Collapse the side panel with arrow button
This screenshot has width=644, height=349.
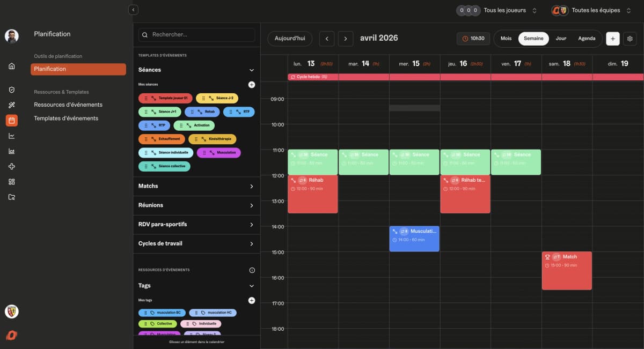point(134,10)
